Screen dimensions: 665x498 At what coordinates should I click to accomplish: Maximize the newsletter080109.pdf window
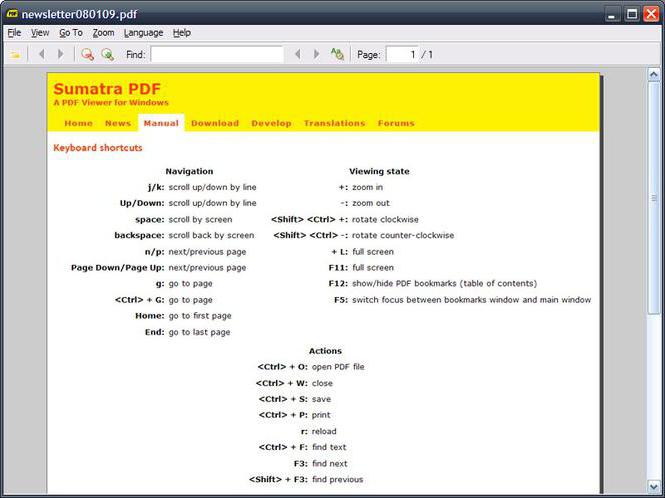(x=632, y=14)
